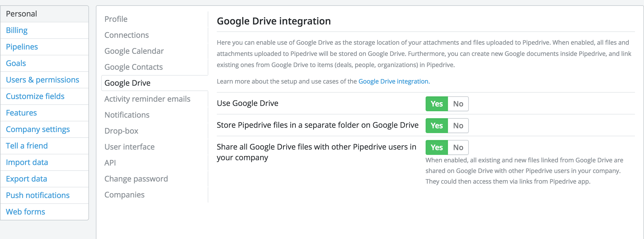Click the Use Google Drive label
This screenshot has height=239, width=644.
pos(247,103)
